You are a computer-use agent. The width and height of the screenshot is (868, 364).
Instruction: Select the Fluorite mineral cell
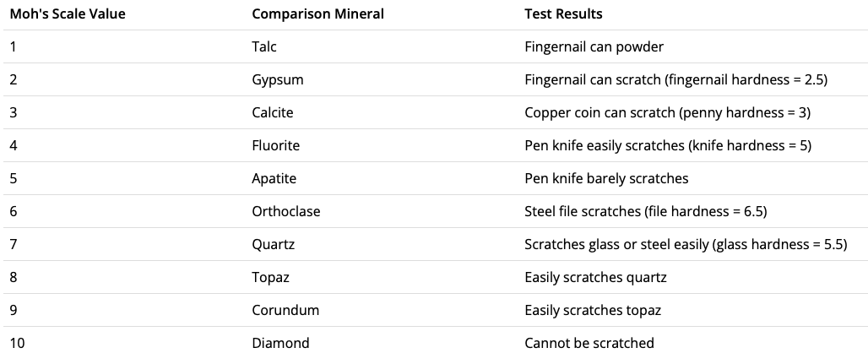tap(275, 146)
